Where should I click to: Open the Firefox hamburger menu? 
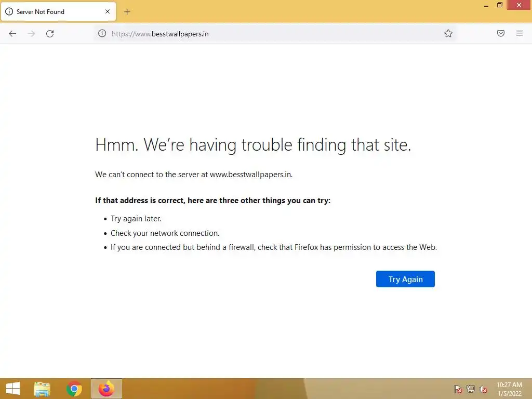click(x=520, y=33)
